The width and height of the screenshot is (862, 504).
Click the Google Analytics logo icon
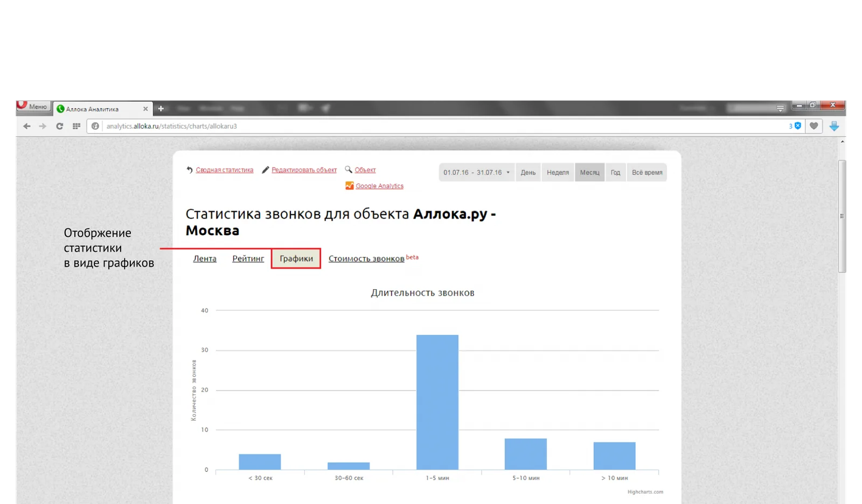click(x=350, y=186)
